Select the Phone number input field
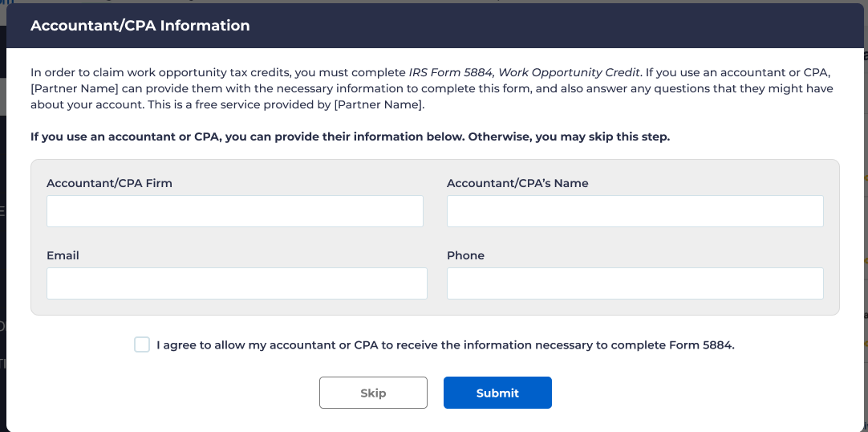Image resolution: width=868 pixels, height=432 pixels. (635, 283)
